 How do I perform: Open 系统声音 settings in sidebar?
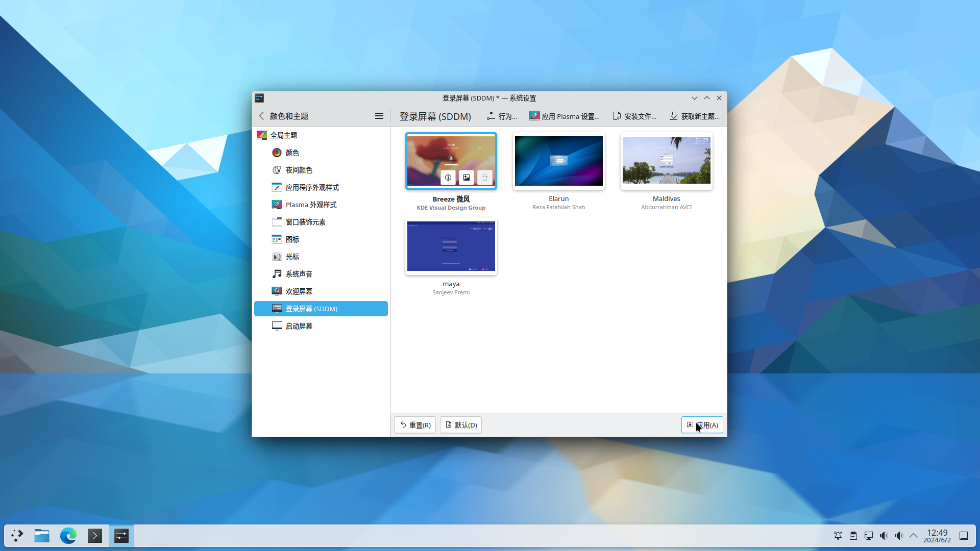299,274
